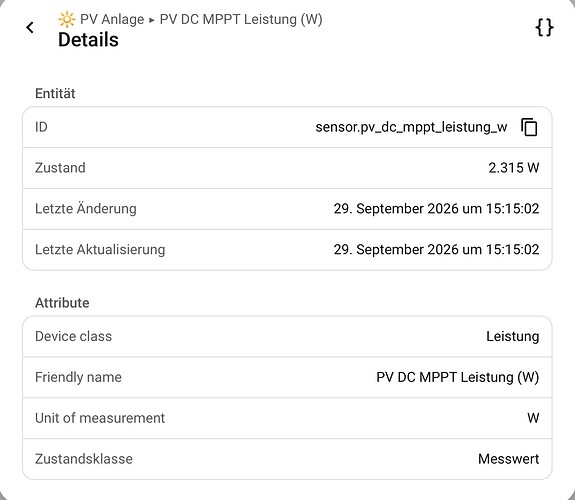The width and height of the screenshot is (575, 500).
Task: Click the Details heading
Action: click(88, 40)
